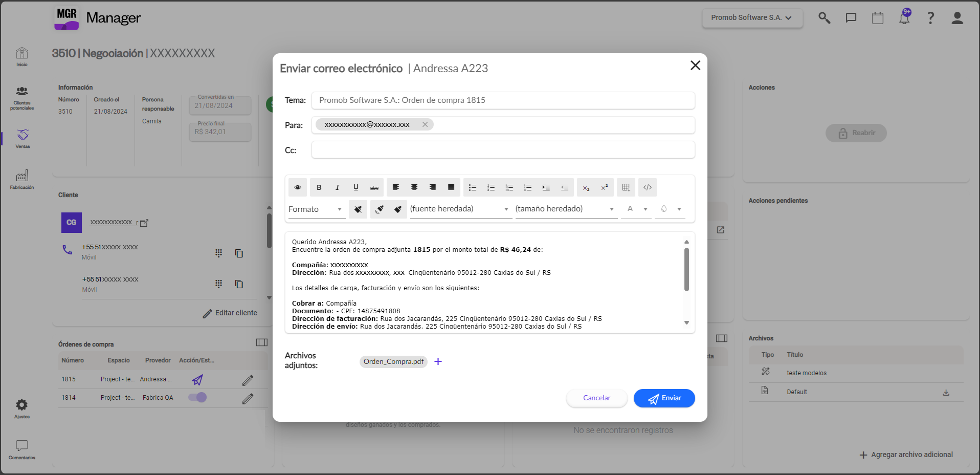Viewport: 980px width, 475px height.
Task: Open Comentarios in sidebar
Action: [x=22, y=449]
